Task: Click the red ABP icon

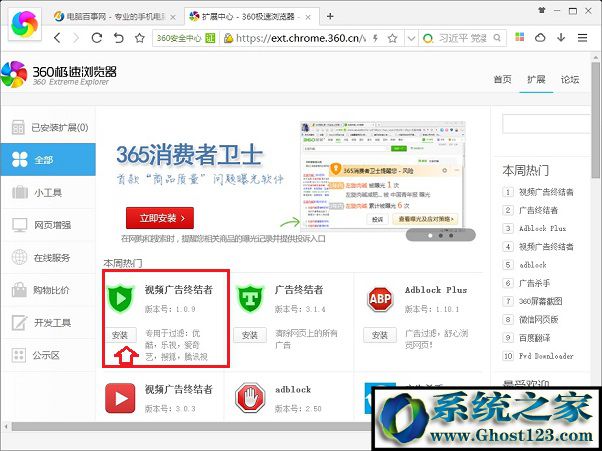Action: coord(380,299)
